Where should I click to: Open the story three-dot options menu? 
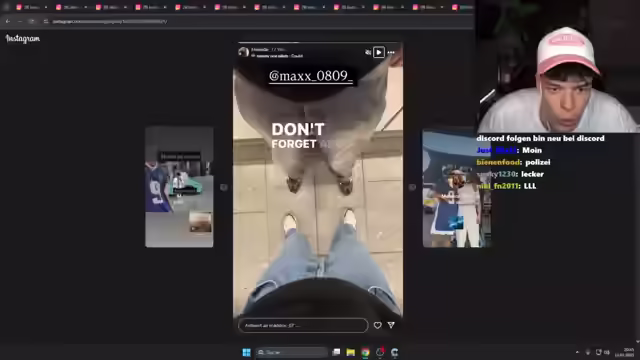pyautogui.click(x=391, y=52)
